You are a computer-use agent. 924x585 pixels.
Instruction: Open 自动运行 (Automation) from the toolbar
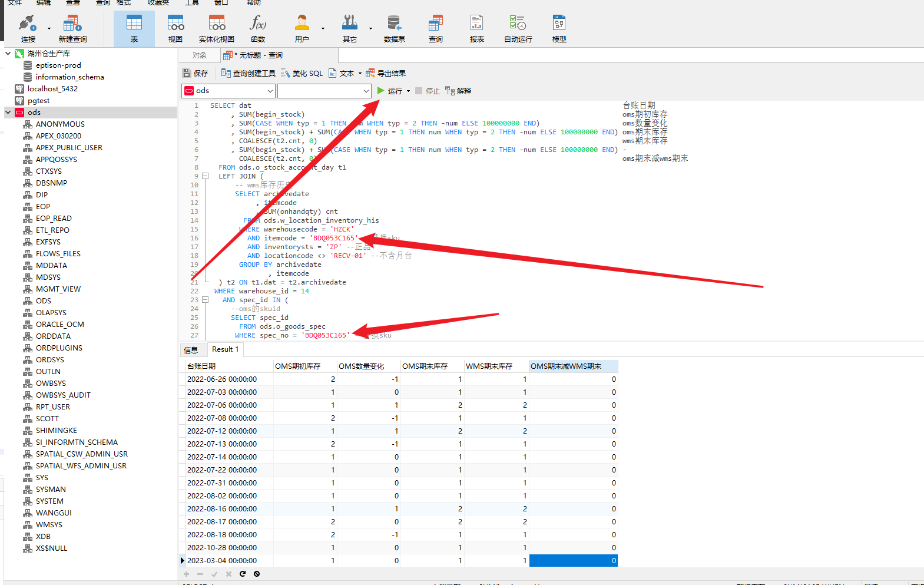coord(518,28)
